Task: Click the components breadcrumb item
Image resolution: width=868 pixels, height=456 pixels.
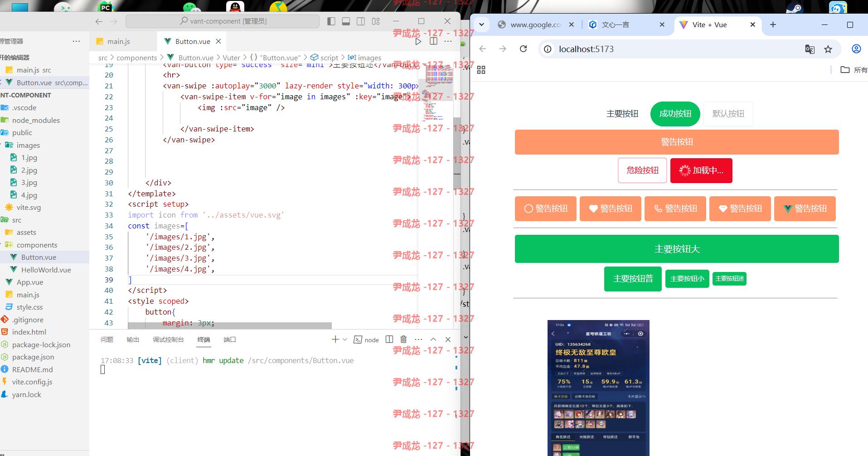Action: 136,58
